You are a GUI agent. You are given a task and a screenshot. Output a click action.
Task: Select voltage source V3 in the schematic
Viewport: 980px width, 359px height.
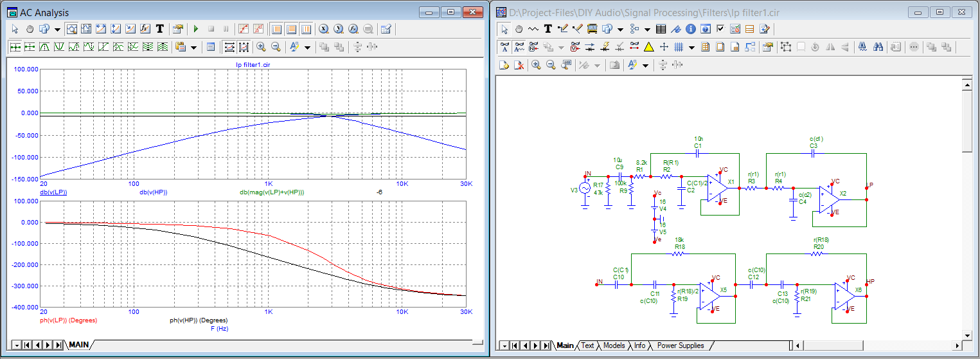585,188
